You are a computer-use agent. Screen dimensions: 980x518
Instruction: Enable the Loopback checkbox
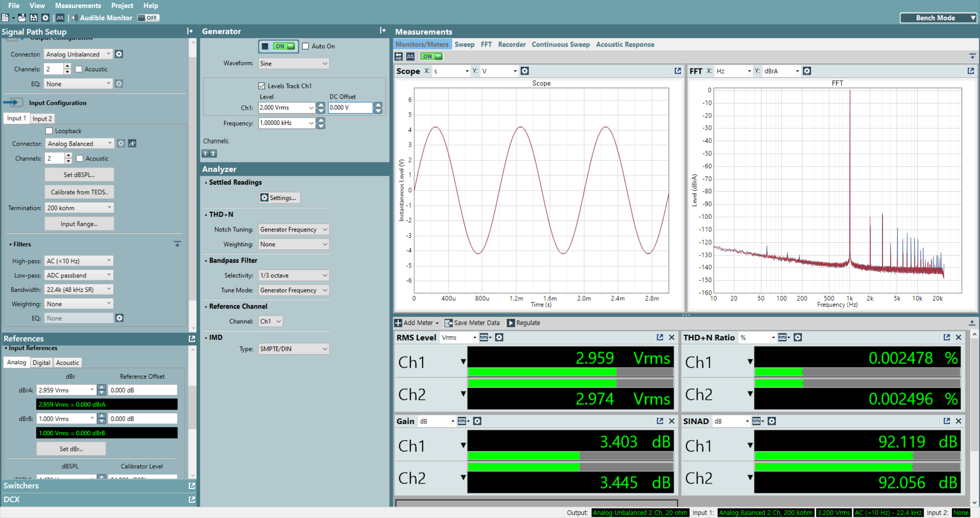click(49, 131)
